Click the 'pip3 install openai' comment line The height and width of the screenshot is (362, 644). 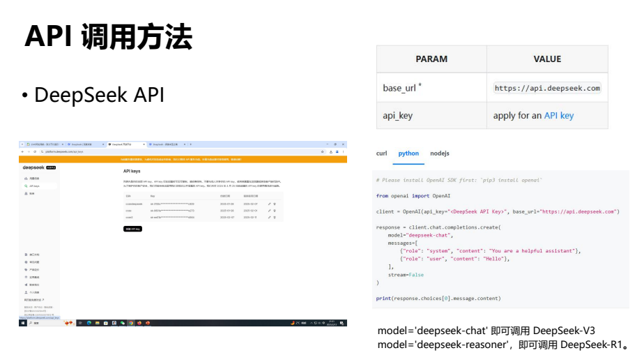[x=459, y=180]
